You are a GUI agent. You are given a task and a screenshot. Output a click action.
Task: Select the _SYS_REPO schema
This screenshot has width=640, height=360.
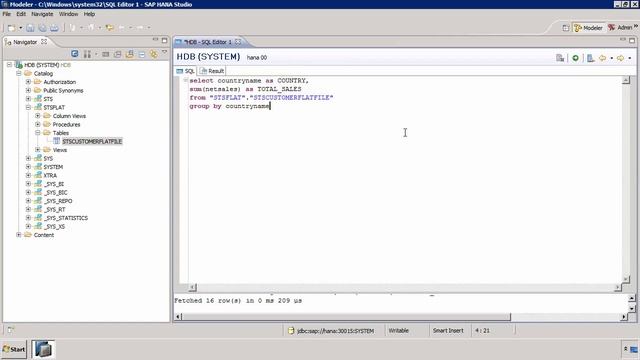58,201
